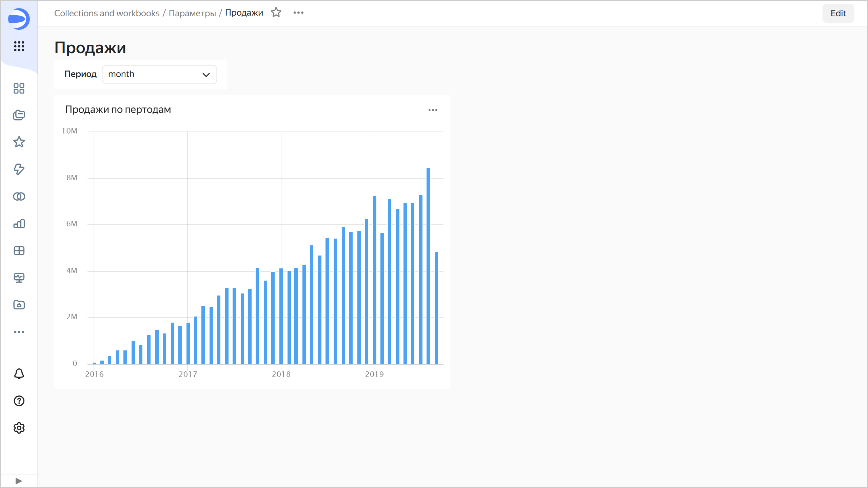Viewport: 868px width, 488px height.
Task: Click the Edit button
Action: 838,13
